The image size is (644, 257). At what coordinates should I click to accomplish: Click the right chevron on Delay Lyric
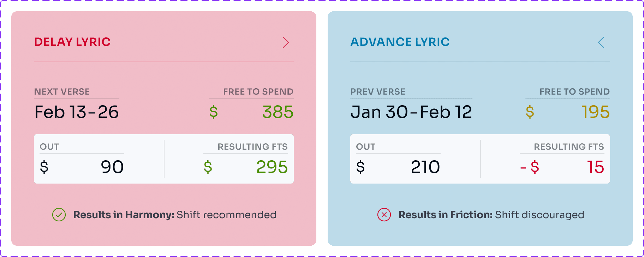(x=286, y=42)
